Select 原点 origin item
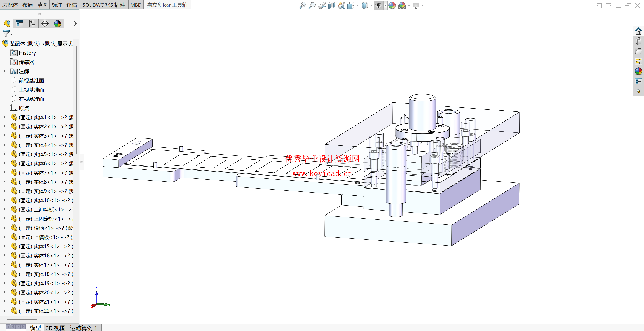Image resolution: width=644 pixels, height=331 pixels. coord(20,108)
